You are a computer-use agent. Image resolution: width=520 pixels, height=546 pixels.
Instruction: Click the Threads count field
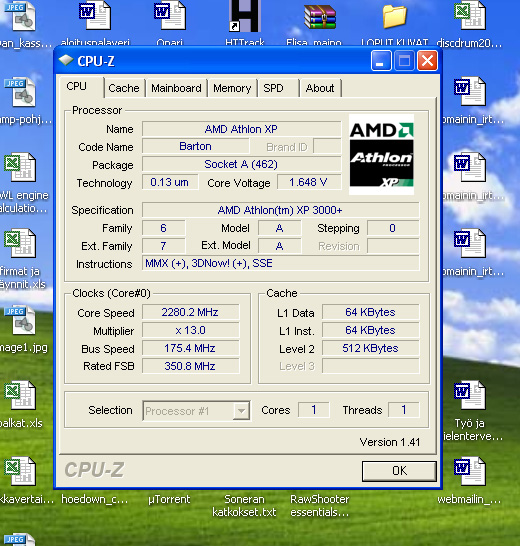[x=404, y=410]
